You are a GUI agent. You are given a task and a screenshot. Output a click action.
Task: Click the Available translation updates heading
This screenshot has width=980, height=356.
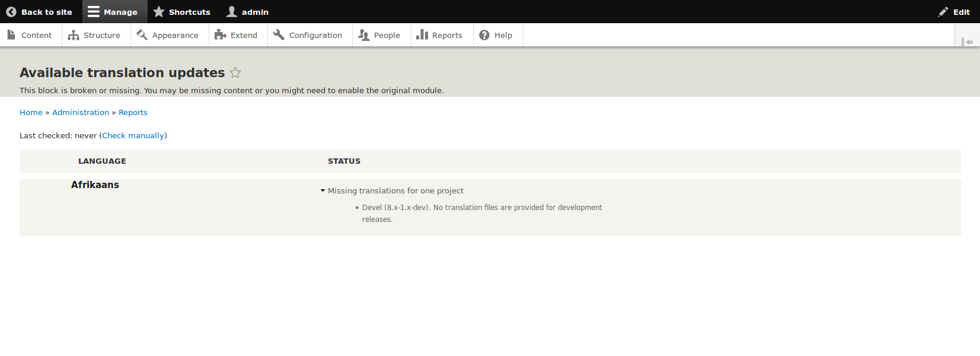pyautogui.click(x=122, y=72)
